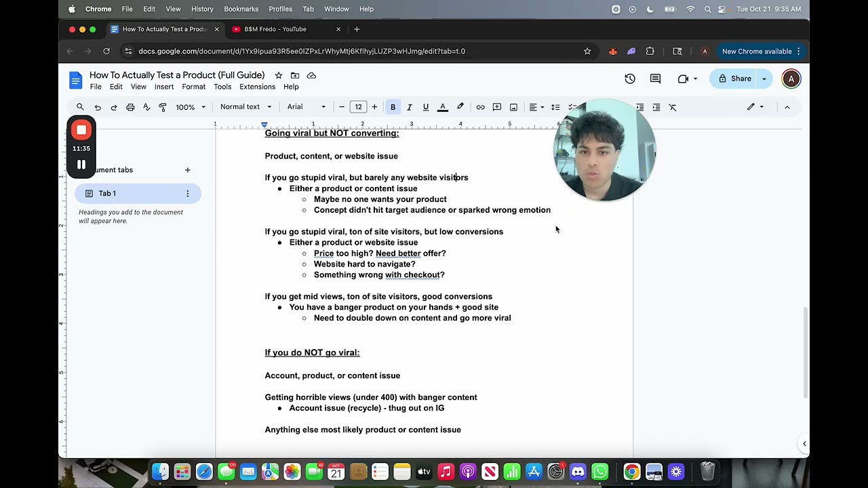The height and width of the screenshot is (488, 868).
Task: Add a new document tab
Action: [187, 170]
